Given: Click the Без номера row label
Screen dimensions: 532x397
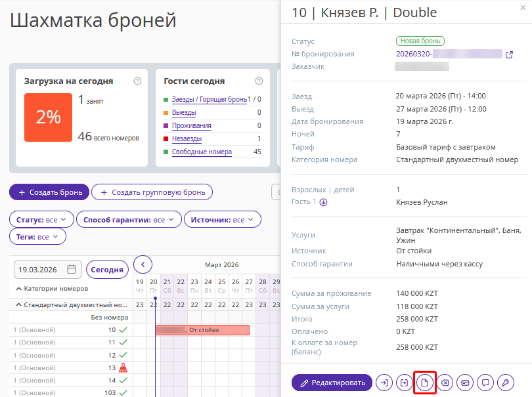Looking at the screenshot, I should pyautogui.click(x=109, y=318).
